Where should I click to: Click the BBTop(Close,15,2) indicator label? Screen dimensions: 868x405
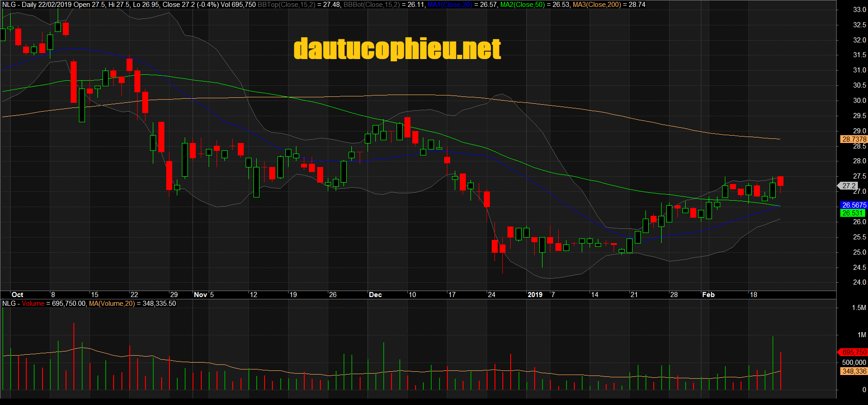point(286,5)
